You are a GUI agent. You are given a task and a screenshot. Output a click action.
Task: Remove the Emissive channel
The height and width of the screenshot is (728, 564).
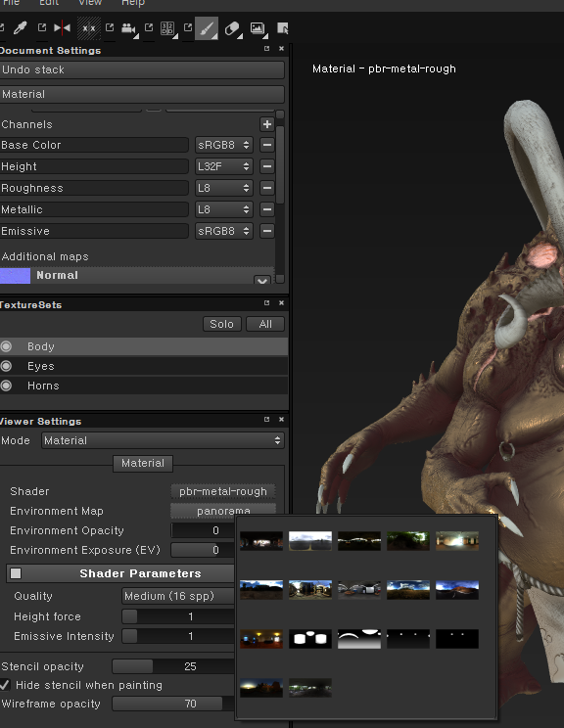[266, 231]
